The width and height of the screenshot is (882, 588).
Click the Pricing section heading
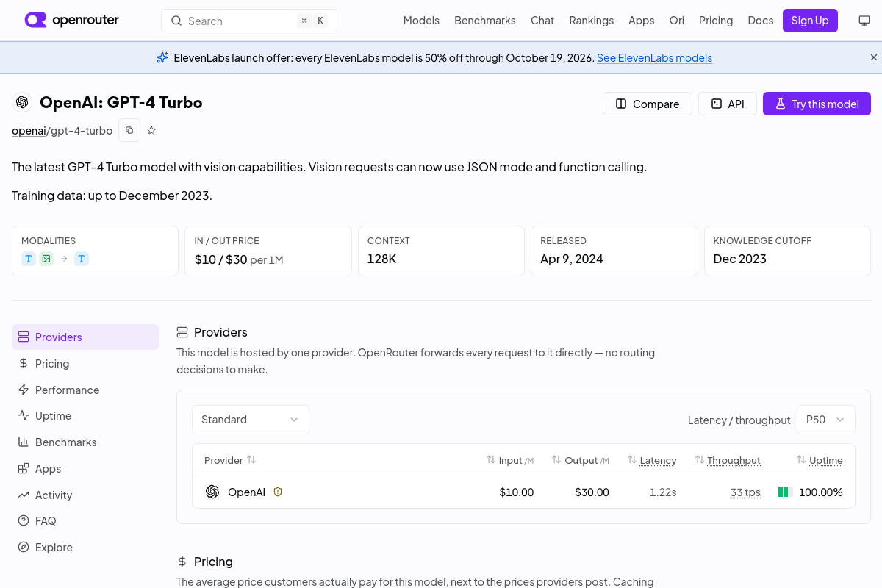tap(213, 562)
